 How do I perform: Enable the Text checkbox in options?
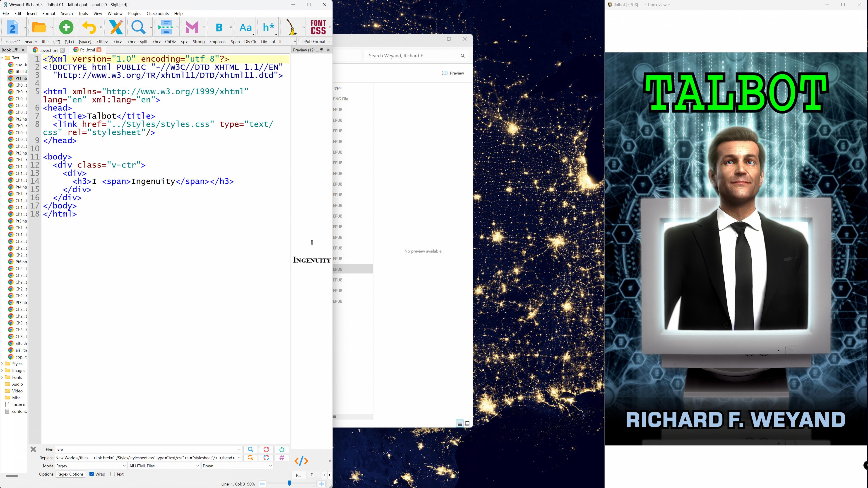click(x=113, y=474)
